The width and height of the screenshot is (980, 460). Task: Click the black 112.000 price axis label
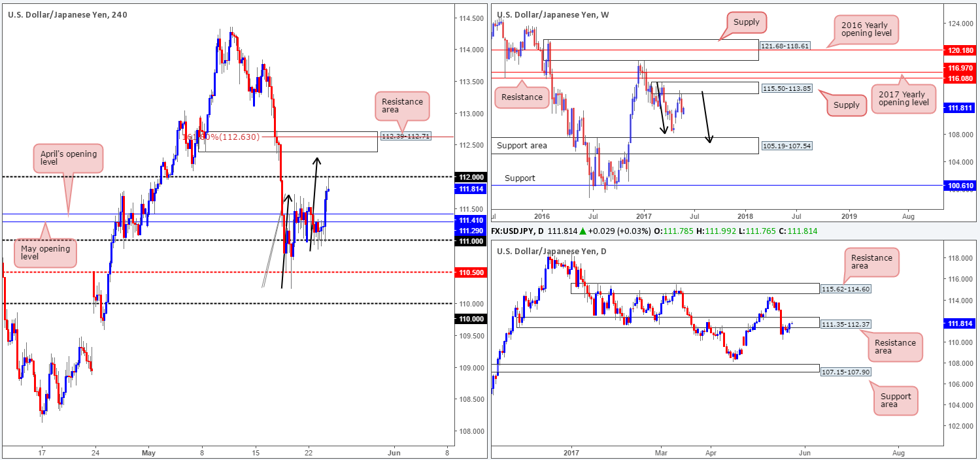(471, 177)
